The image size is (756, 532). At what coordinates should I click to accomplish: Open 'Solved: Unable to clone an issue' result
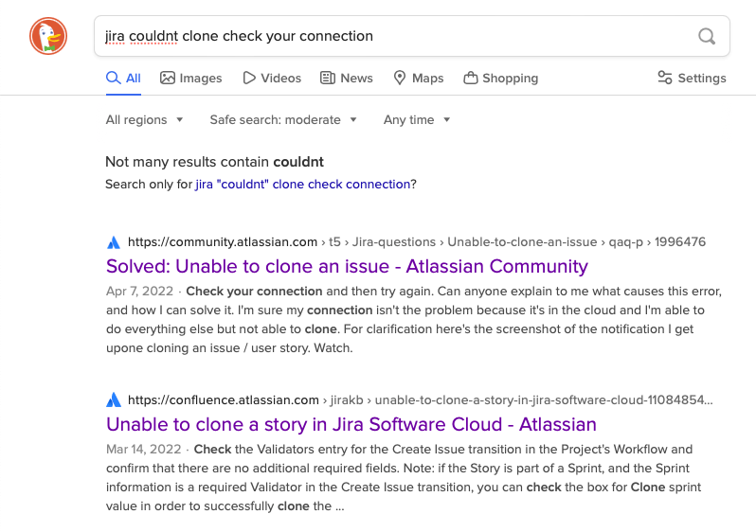(x=347, y=266)
